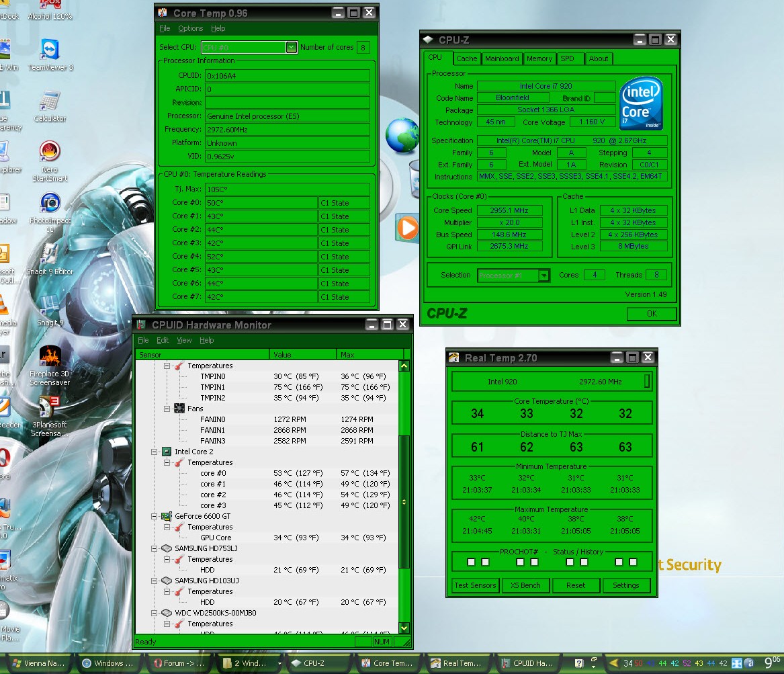Image resolution: width=784 pixels, height=674 pixels.
Task: Click the CPU-Z title bar icon
Action: point(428,40)
